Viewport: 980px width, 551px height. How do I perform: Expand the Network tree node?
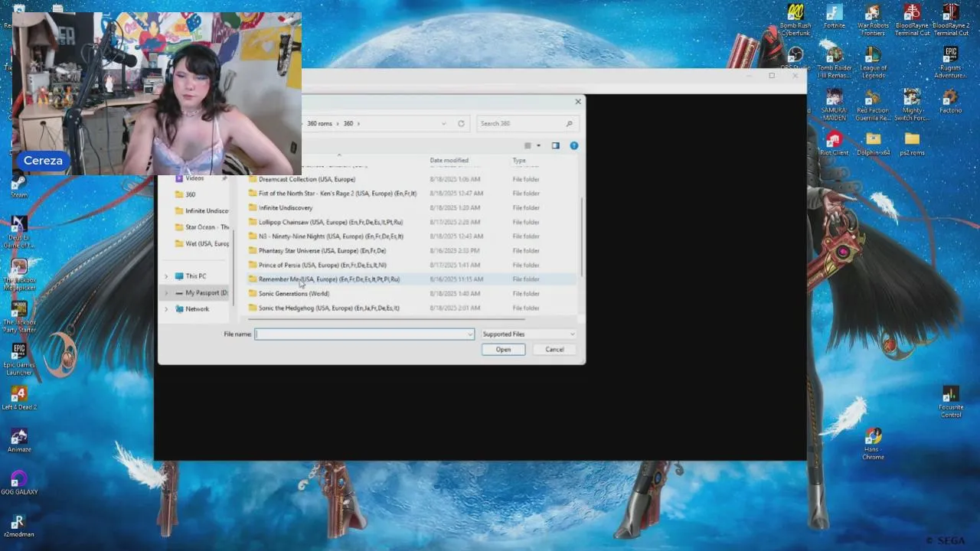click(166, 309)
